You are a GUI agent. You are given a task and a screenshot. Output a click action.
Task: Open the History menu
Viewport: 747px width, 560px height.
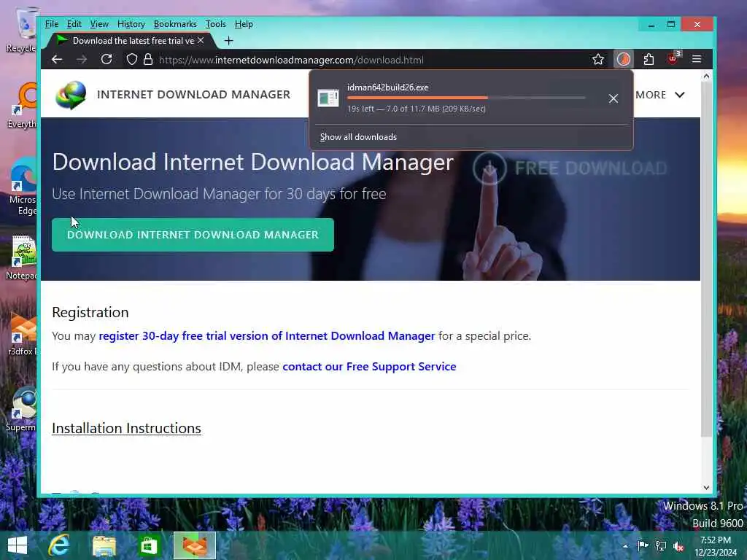tap(131, 24)
